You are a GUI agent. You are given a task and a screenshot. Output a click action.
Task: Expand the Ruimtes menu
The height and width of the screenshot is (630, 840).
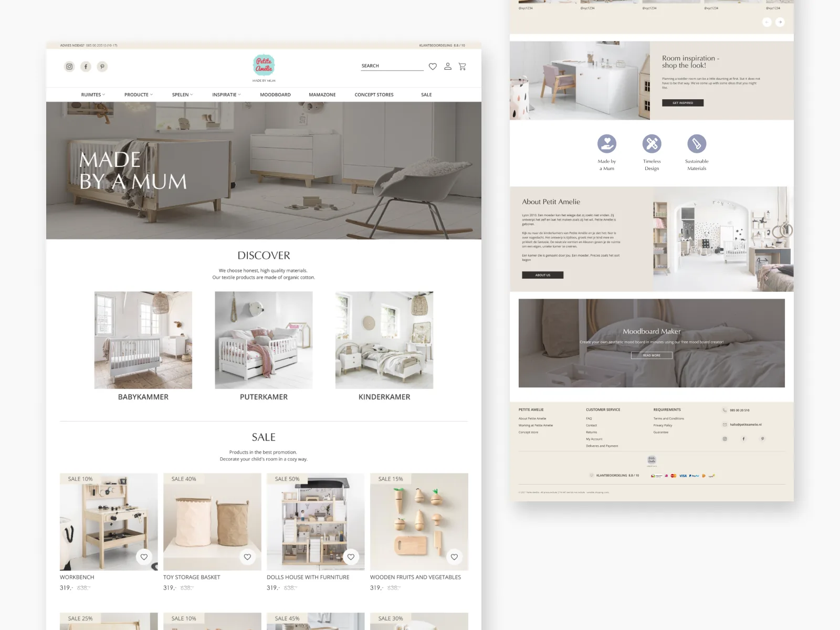coord(93,94)
